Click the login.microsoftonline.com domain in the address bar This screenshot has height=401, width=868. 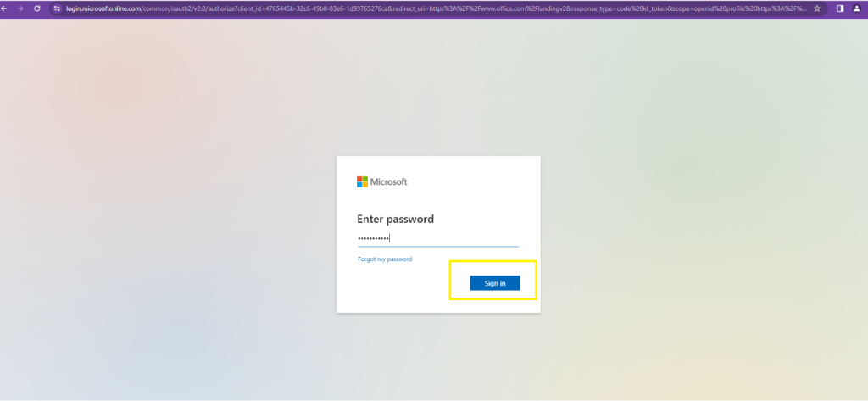click(x=102, y=8)
